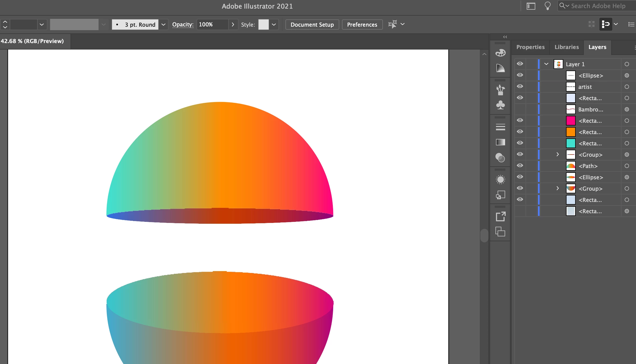Open the Preferences button
636x364 pixels.
[x=362, y=24]
